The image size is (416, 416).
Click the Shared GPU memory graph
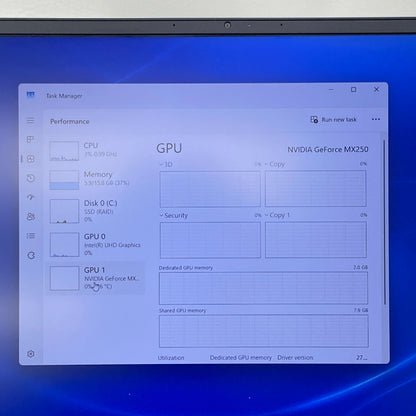264,331
